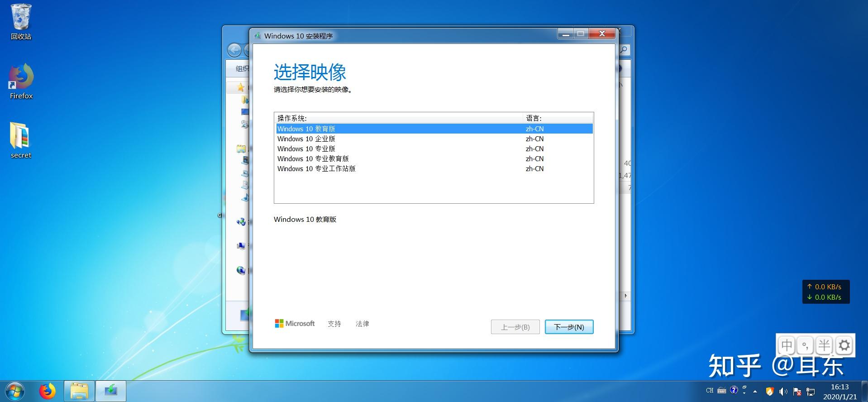The image size is (868, 402).
Task: Toggle the 半 half-width IME button
Action: pos(824,345)
